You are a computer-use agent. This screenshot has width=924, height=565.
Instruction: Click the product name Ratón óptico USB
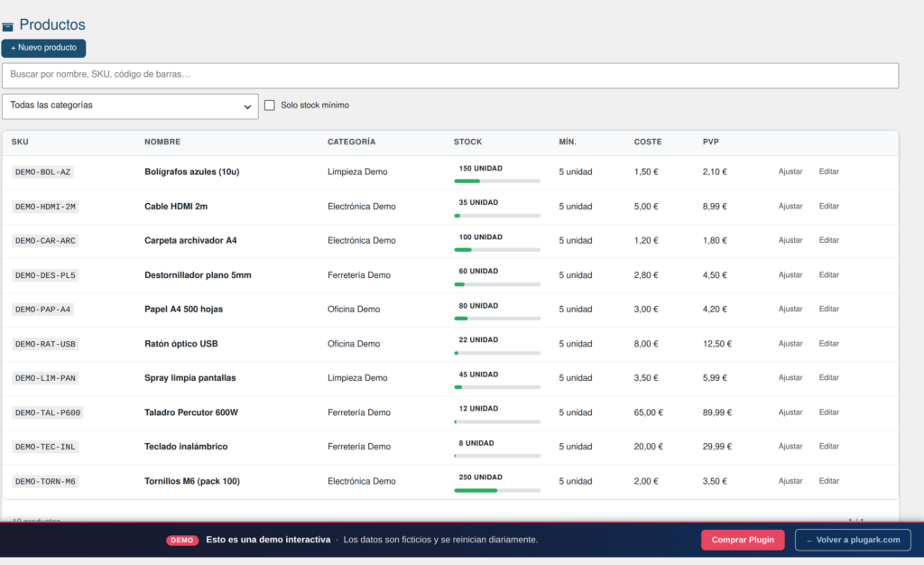click(x=180, y=344)
